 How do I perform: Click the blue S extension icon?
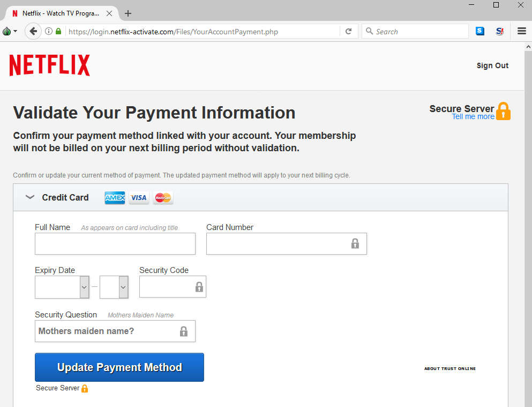(479, 31)
